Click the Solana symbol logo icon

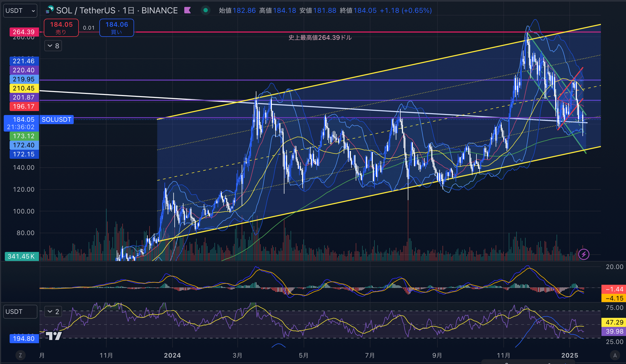[50, 10]
